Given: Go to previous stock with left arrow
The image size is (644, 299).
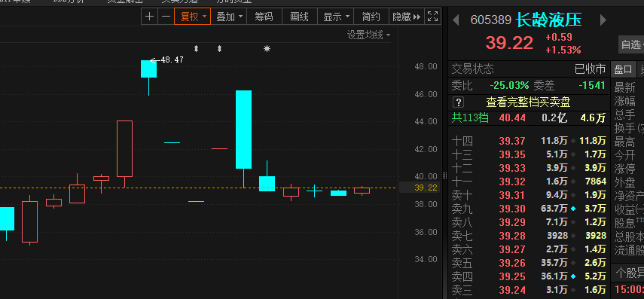Looking at the screenshot, I should point(456,20).
